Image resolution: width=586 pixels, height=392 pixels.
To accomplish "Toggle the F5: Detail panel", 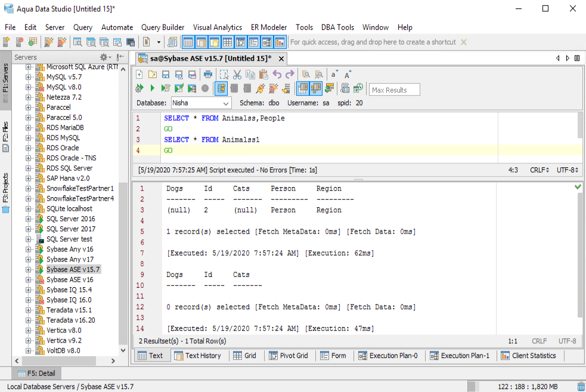I will (x=36, y=374).
